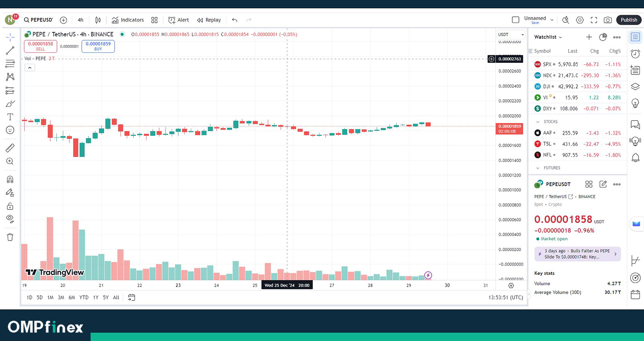Toggle lock all drawing tools
Screen dimensions: 644x341
[10, 206]
